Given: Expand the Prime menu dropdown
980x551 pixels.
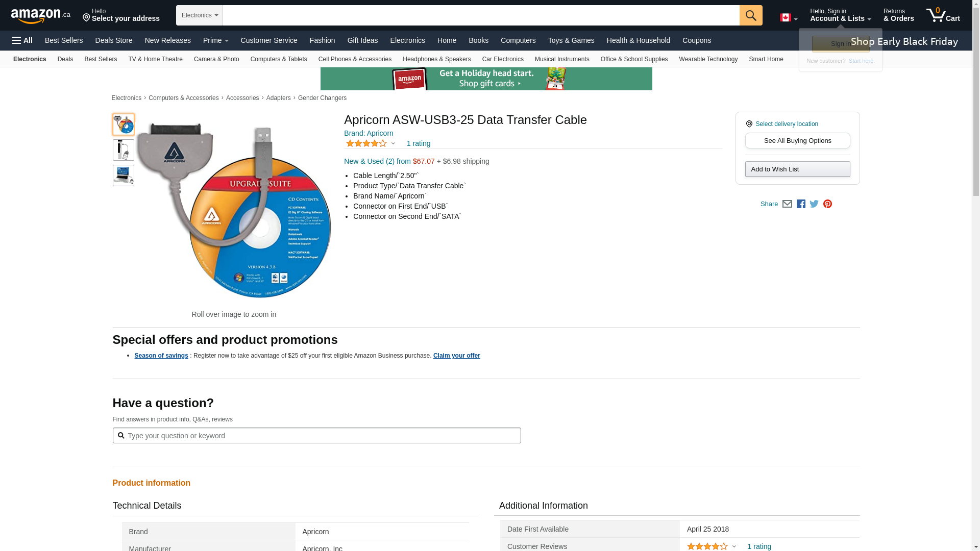Looking at the screenshot, I should 215,40.
